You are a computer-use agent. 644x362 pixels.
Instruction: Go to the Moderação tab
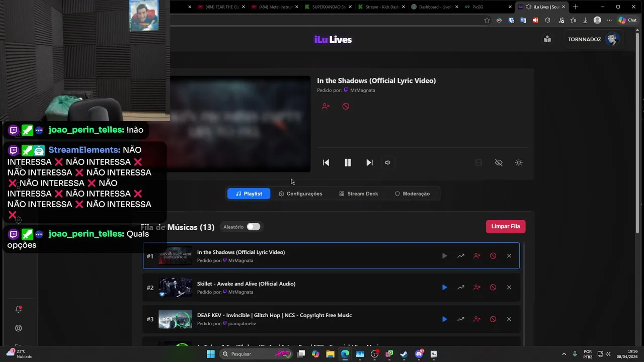(x=412, y=194)
